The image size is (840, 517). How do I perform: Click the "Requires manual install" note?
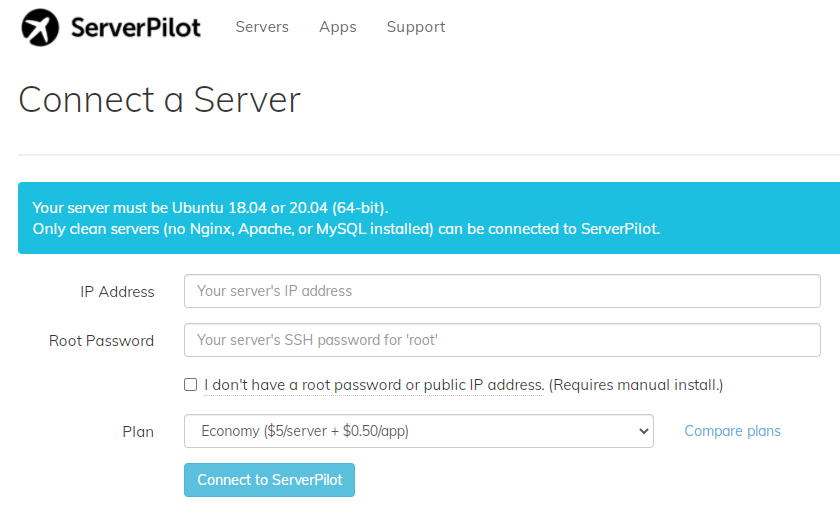[635, 385]
